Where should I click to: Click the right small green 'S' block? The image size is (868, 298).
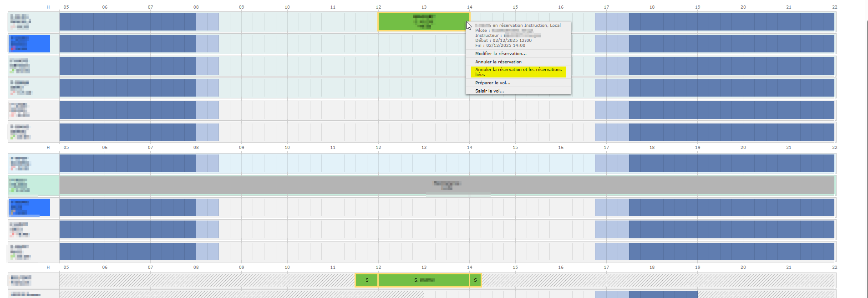tap(475, 280)
